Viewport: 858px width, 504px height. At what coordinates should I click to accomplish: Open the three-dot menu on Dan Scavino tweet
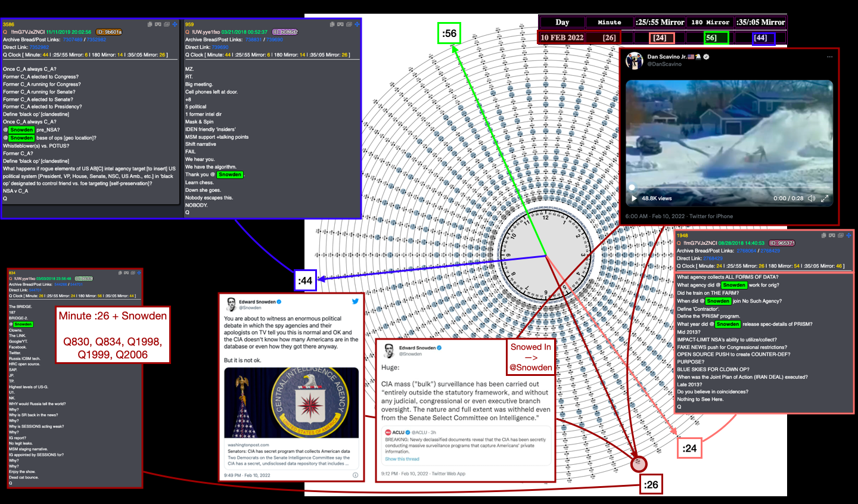(829, 57)
